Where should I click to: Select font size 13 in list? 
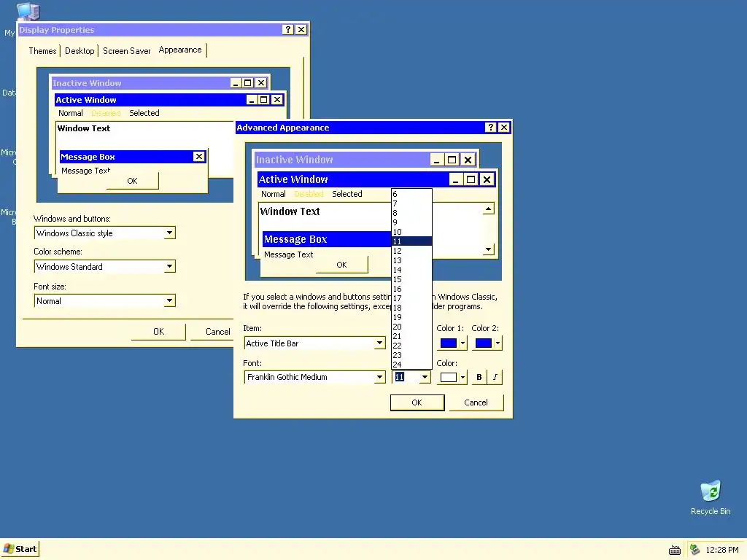tap(411, 260)
